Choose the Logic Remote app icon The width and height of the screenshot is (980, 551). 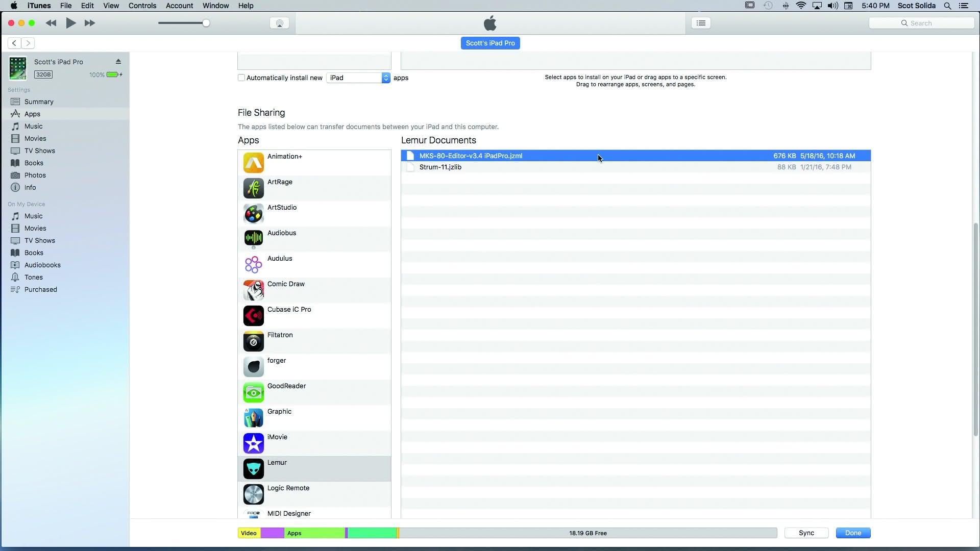pos(253,494)
